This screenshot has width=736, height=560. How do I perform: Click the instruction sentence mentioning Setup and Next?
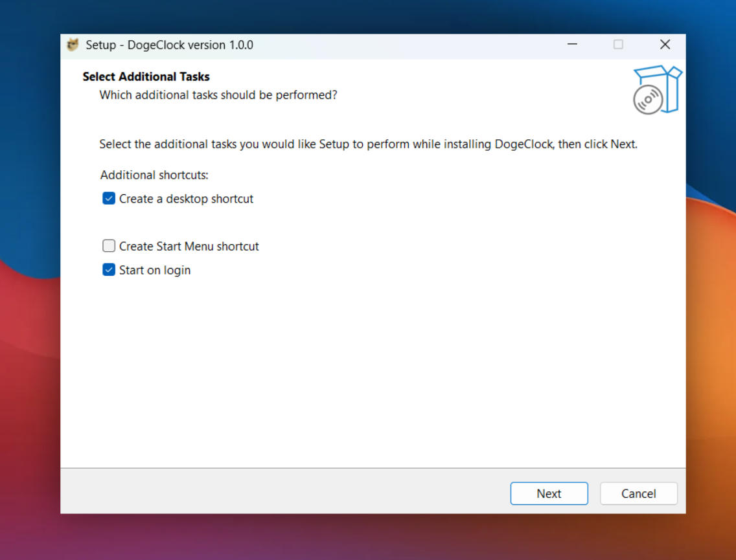pos(368,144)
